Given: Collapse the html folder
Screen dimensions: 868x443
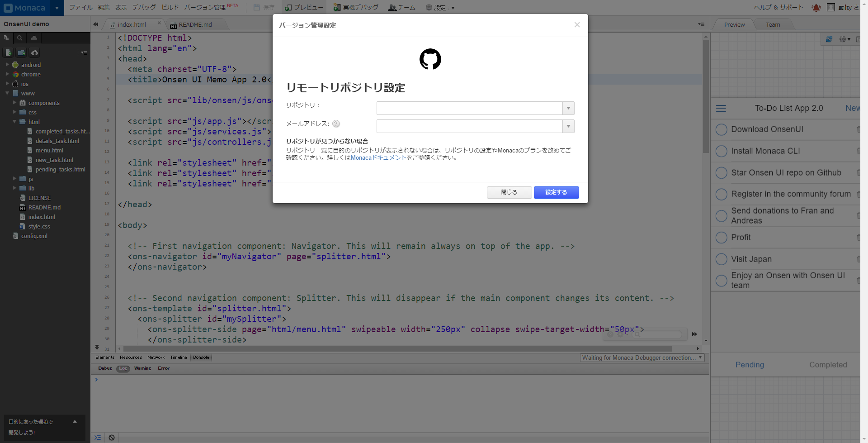Looking at the screenshot, I should click(14, 122).
